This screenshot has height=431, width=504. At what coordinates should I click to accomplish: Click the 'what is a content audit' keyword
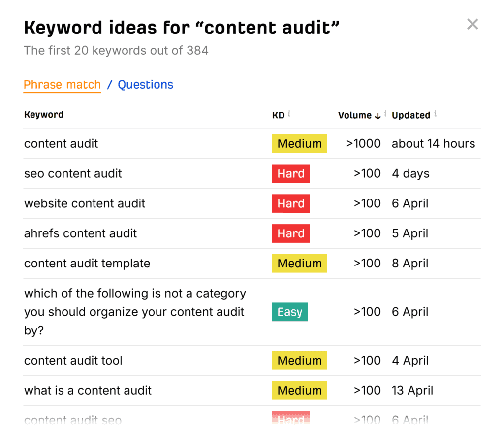tap(88, 391)
